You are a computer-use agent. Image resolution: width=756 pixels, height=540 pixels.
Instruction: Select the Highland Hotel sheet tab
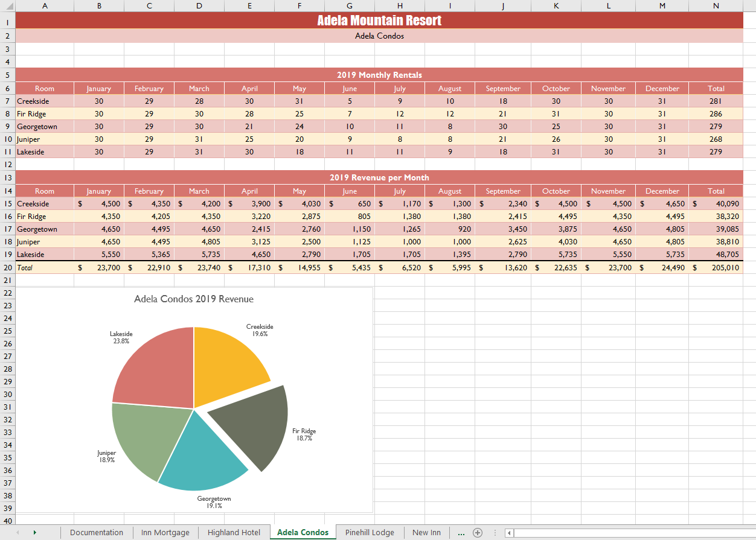tap(234, 532)
